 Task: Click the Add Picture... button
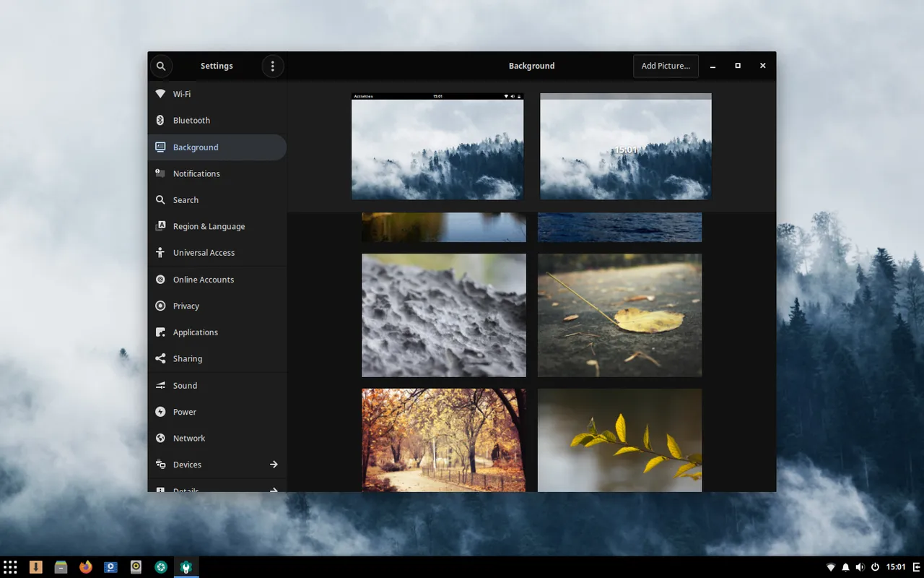click(666, 66)
